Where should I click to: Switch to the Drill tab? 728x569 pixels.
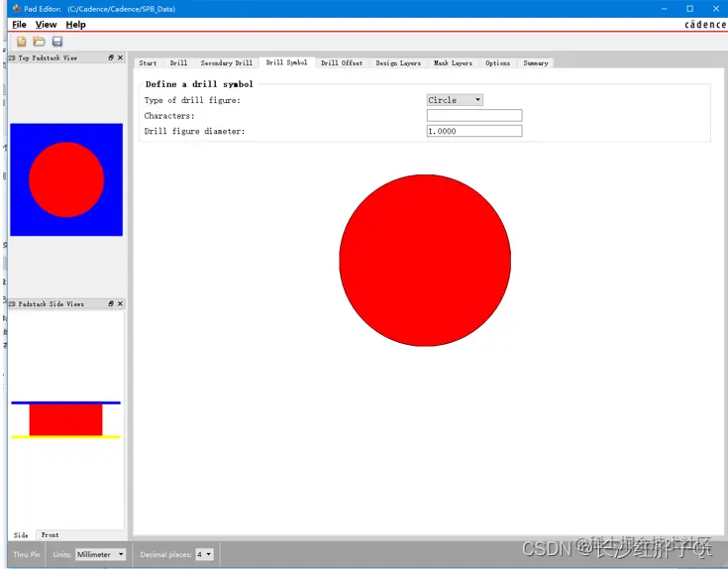coord(178,62)
